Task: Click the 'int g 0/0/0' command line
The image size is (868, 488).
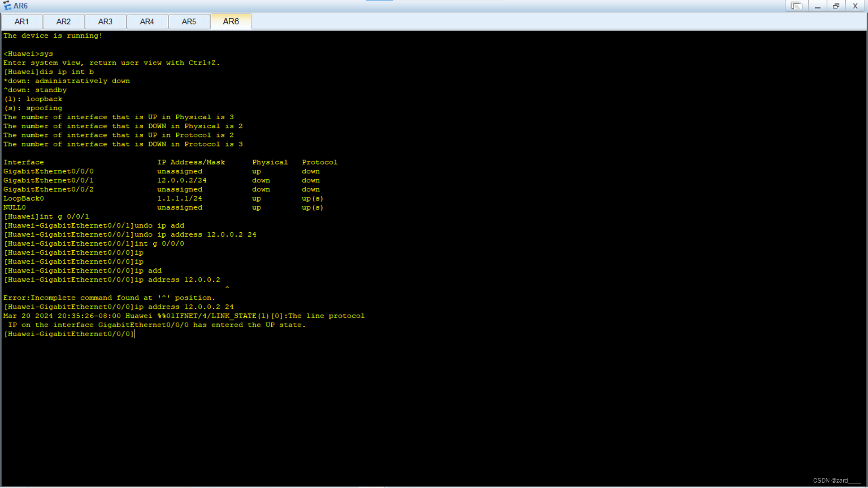Action: point(94,244)
